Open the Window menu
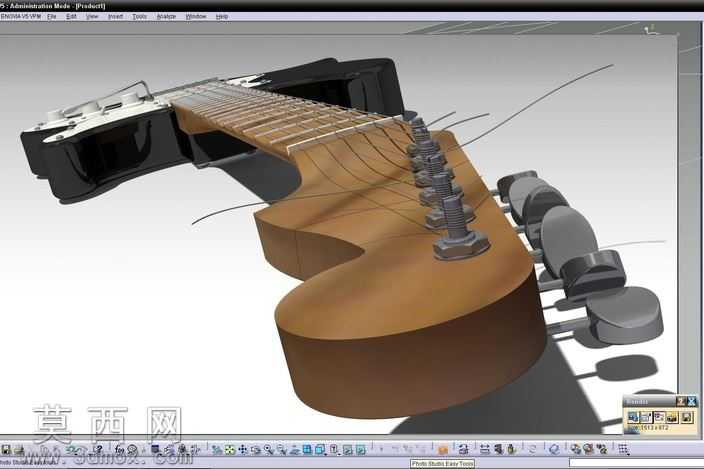The width and height of the screenshot is (704, 469). pyautogui.click(x=196, y=16)
